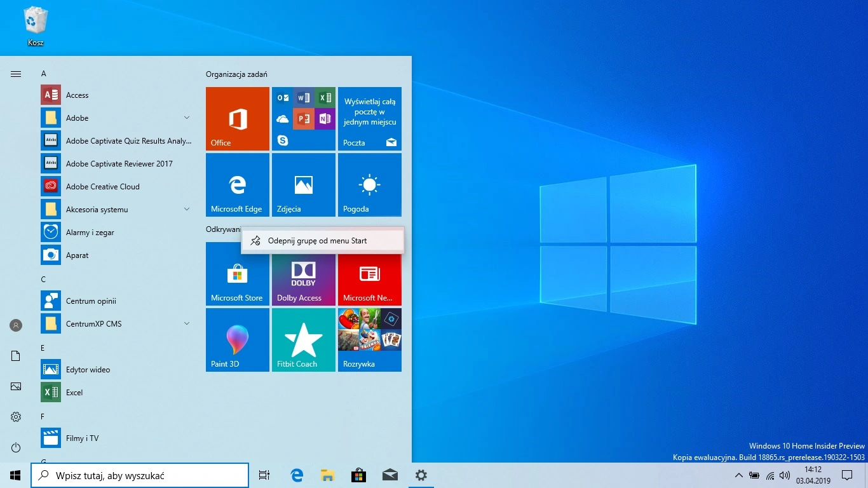Screen dimensions: 868x488
Task: Open the Paint 3D tile
Action: [x=237, y=340]
